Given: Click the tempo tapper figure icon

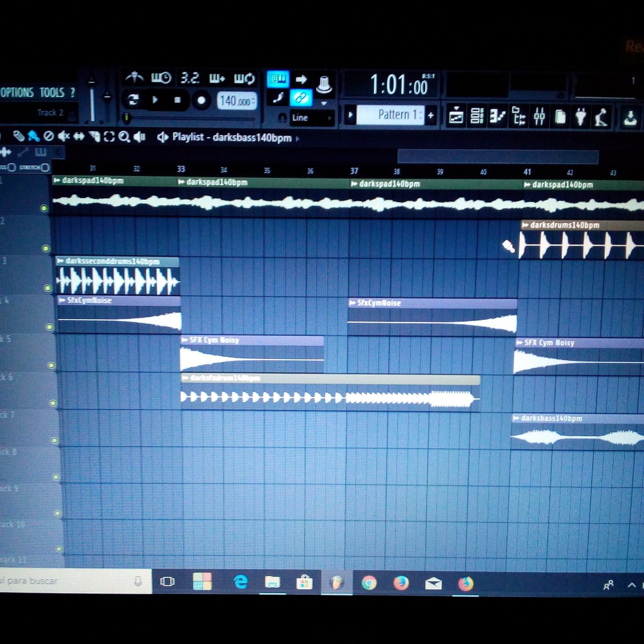Looking at the screenshot, I should tap(602, 116).
